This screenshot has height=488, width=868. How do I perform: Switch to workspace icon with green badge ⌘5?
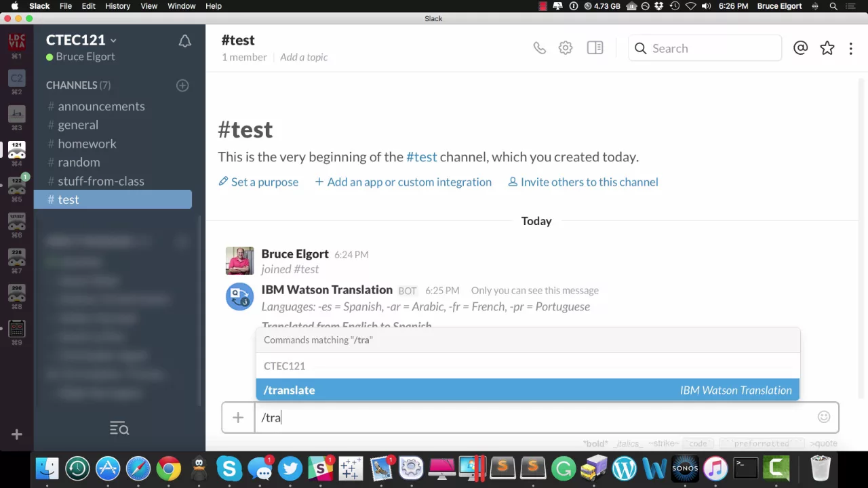(x=17, y=186)
